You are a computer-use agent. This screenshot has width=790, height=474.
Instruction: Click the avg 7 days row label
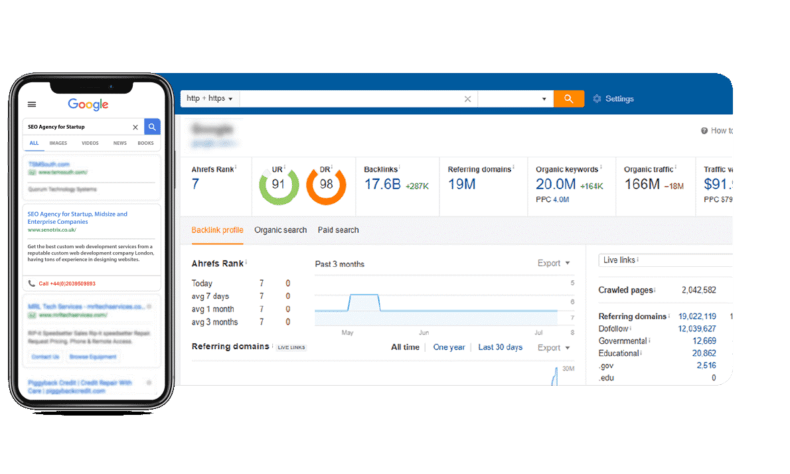[x=210, y=296]
